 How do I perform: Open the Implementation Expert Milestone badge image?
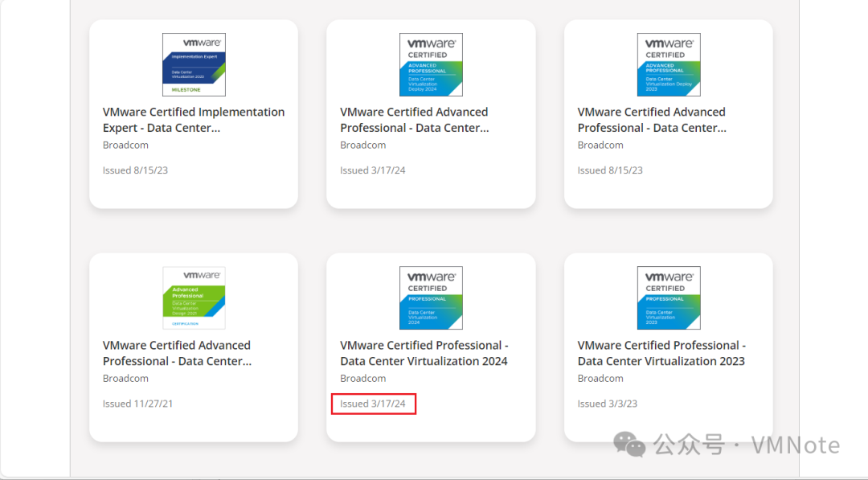tap(194, 64)
